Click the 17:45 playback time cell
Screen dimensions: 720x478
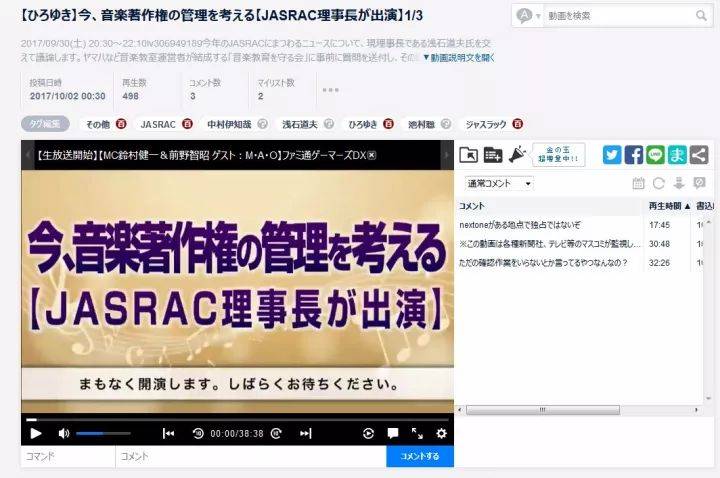[x=659, y=225]
